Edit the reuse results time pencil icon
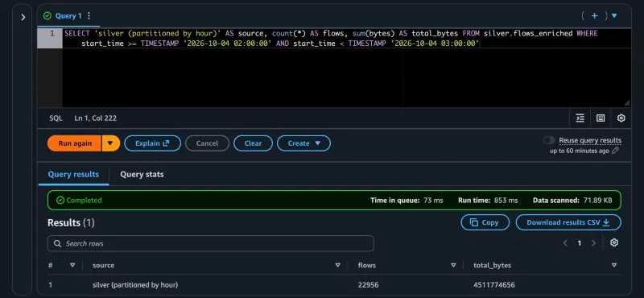This screenshot has height=298, width=644. pyautogui.click(x=615, y=151)
